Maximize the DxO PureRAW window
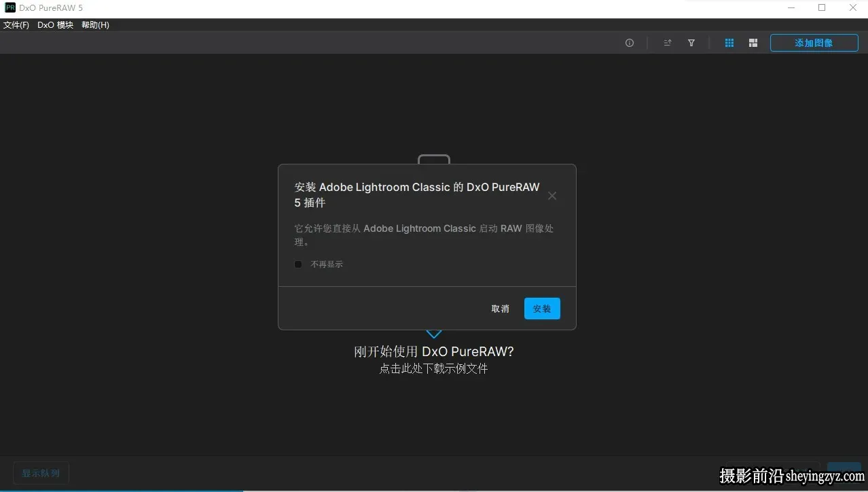This screenshot has width=868, height=492. coord(822,8)
